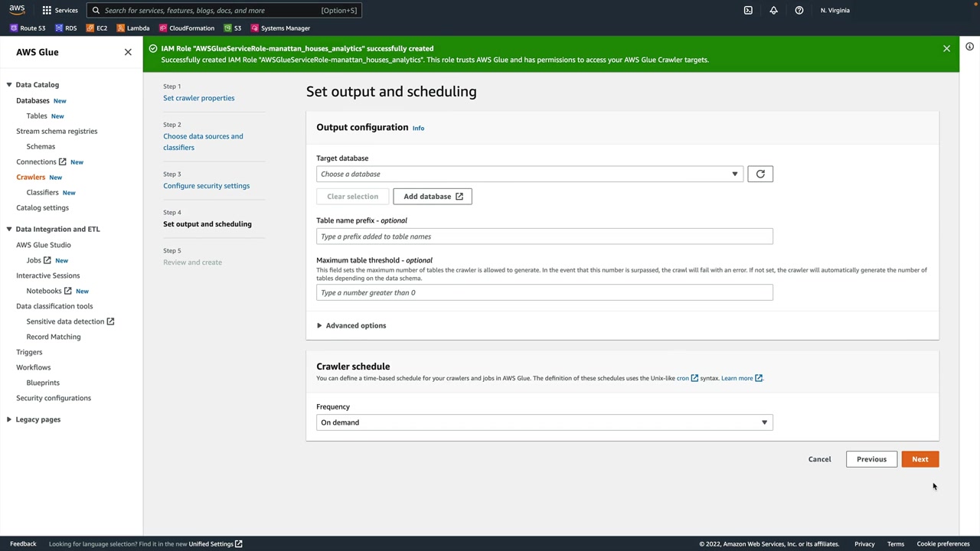980x551 pixels.
Task: Close the AWS Glue sidebar panel
Action: [128, 52]
